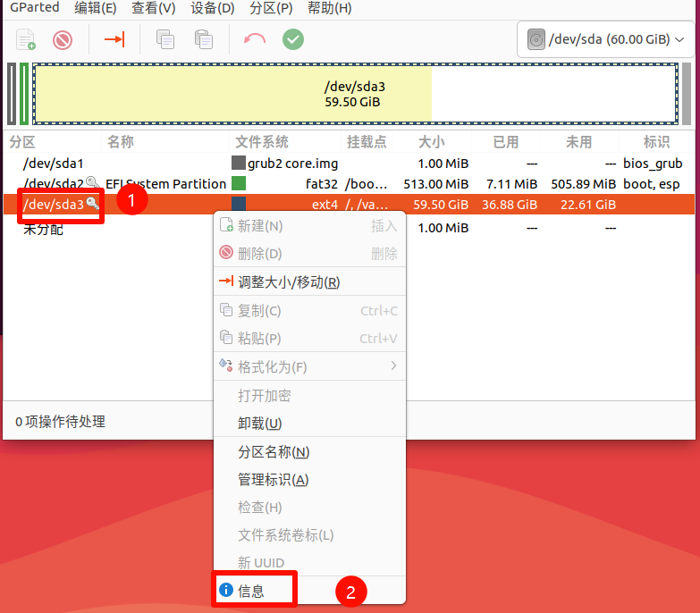Click the 0 项操作待处理 status bar text
The width and height of the screenshot is (700, 613).
click(60, 422)
